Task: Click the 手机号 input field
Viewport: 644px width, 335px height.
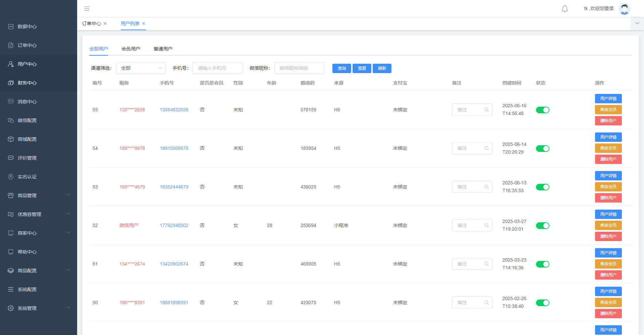Action: (x=217, y=68)
